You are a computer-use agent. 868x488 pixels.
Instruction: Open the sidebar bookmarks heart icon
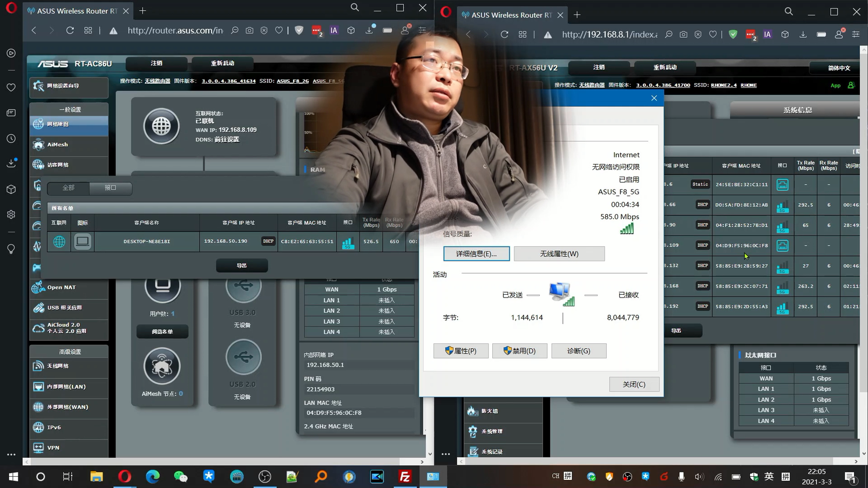click(x=11, y=87)
